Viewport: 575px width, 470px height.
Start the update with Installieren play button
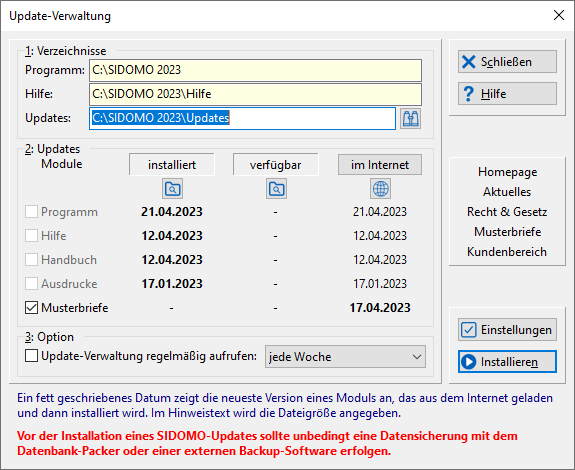point(507,361)
